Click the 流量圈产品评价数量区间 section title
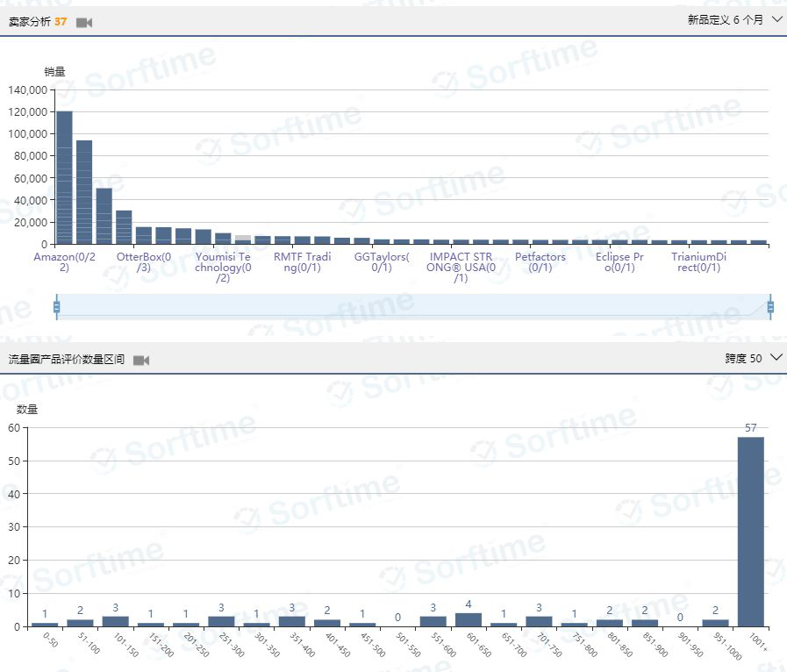Viewport: 787px width, 672px height. [x=67, y=360]
